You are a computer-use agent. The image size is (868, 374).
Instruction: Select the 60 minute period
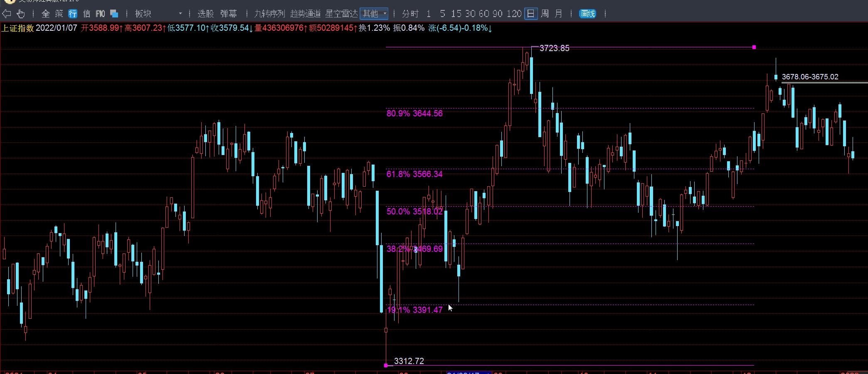(484, 14)
